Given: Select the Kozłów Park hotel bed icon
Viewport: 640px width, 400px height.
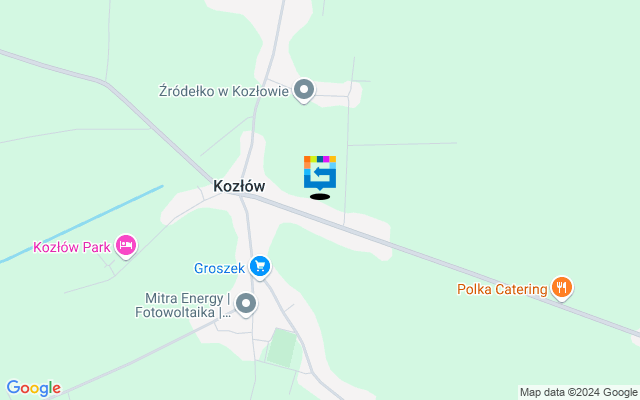Looking at the screenshot, I should [x=126, y=246].
